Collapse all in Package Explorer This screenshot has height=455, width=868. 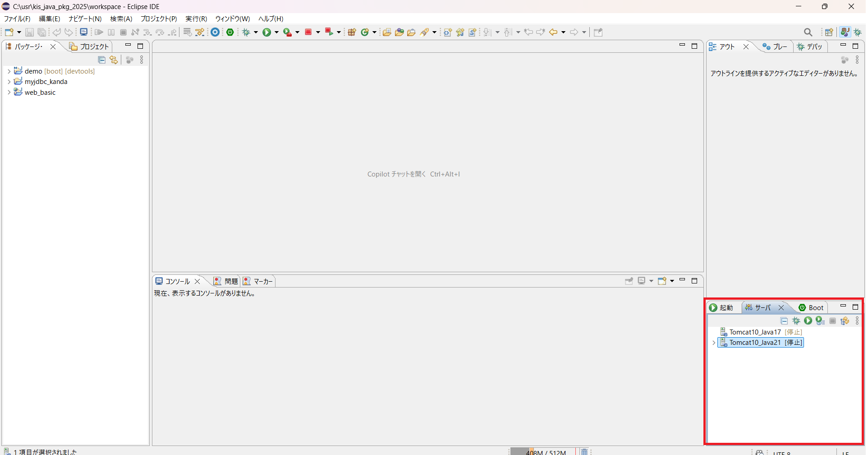pos(102,60)
